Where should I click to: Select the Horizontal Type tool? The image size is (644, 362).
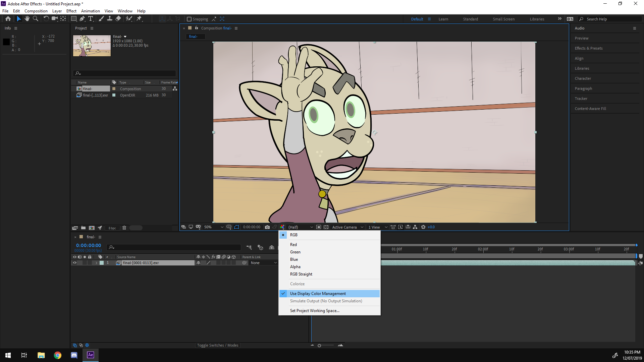91,19
